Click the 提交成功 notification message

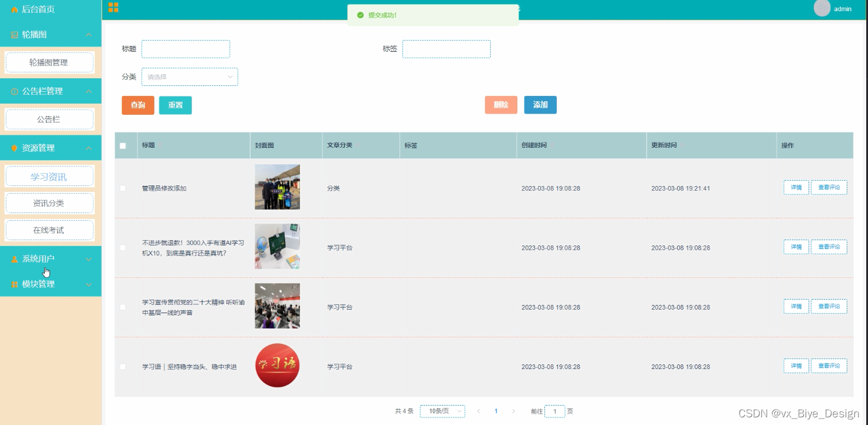tap(433, 15)
